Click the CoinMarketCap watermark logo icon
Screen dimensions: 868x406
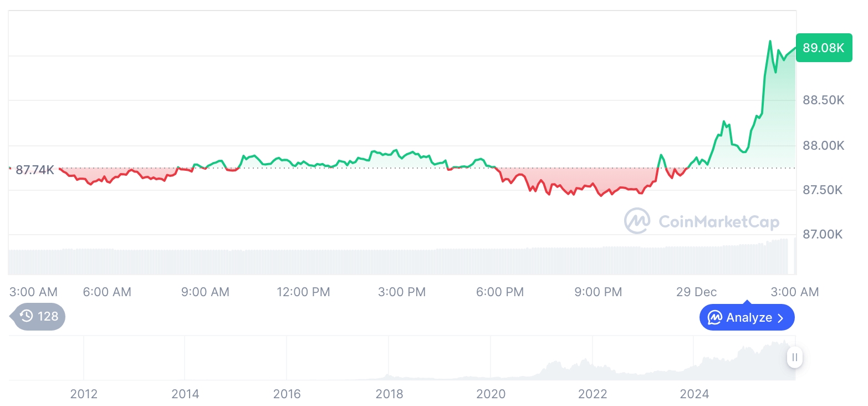pyautogui.click(x=637, y=221)
